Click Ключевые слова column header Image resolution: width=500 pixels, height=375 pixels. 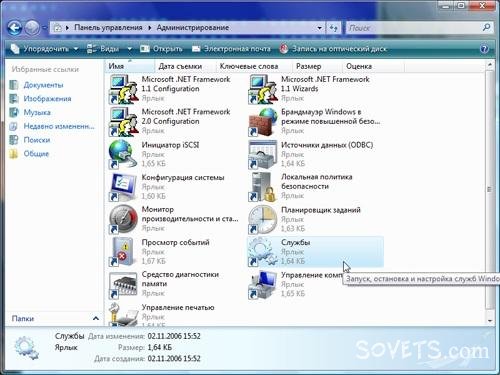[254, 66]
